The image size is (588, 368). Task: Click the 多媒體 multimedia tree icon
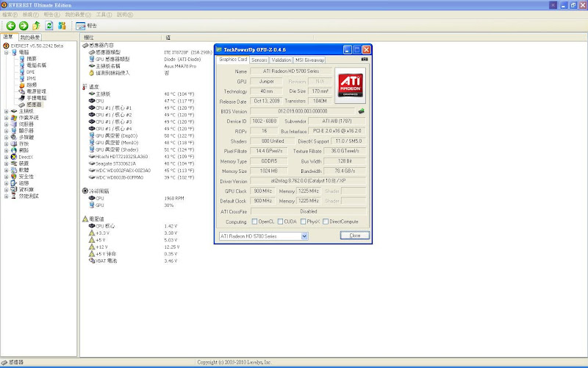(x=14, y=137)
